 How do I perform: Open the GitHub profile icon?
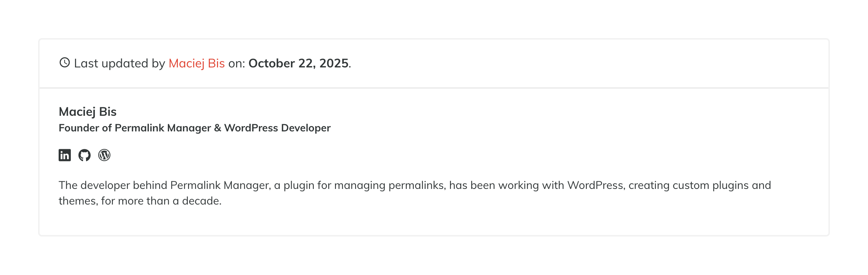click(85, 155)
